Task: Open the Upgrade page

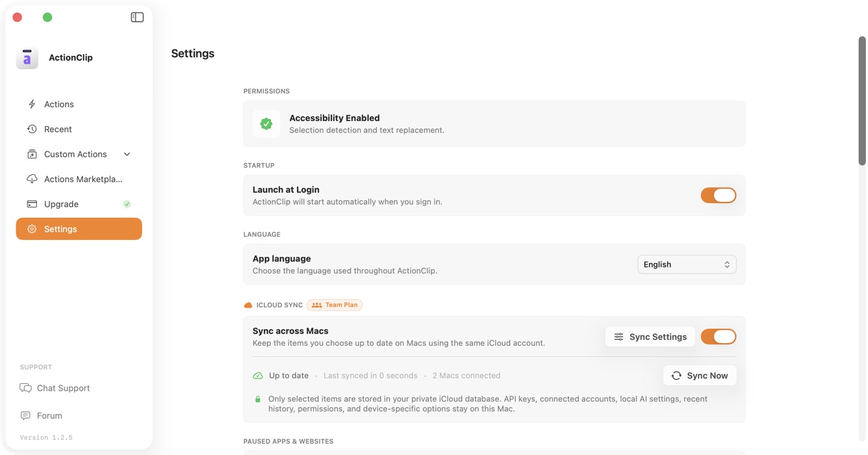Action: point(79,204)
